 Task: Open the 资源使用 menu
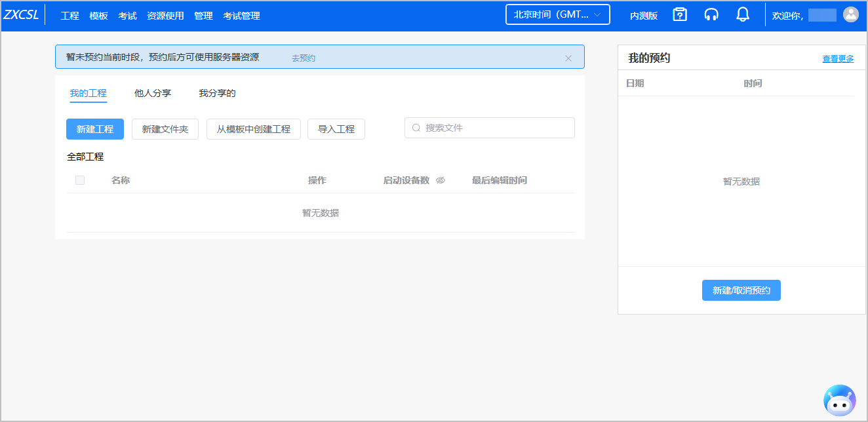click(x=165, y=16)
